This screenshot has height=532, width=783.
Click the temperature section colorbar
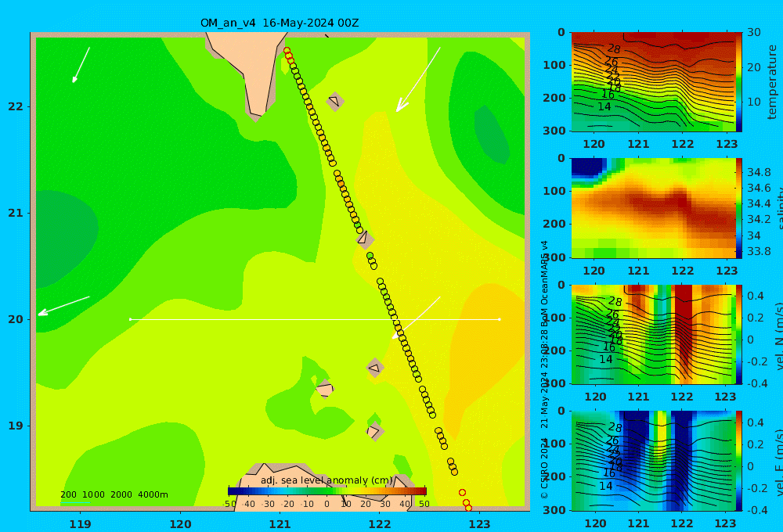[738, 82]
